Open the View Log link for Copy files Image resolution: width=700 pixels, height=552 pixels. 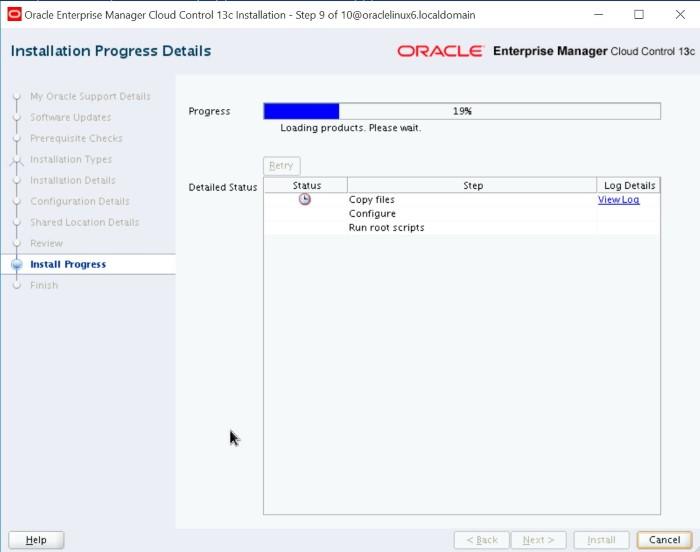point(618,200)
